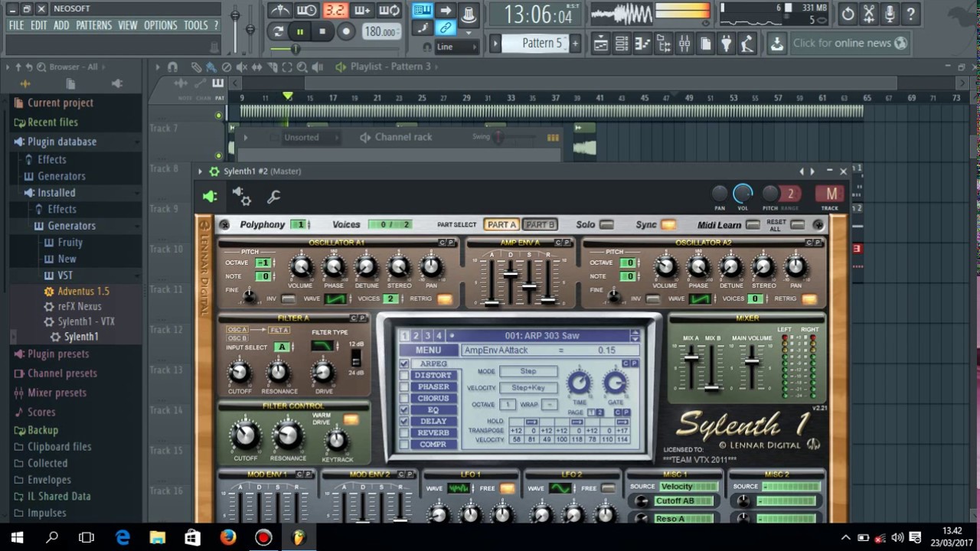Click the help question mark icon
The width and height of the screenshot is (980, 551).
[x=910, y=14]
